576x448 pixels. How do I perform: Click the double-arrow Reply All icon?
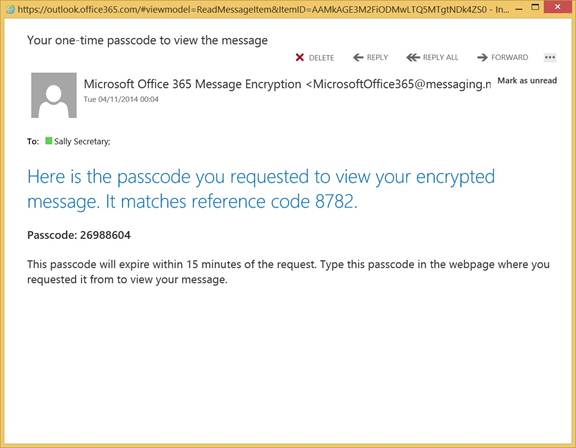click(413, 57)
